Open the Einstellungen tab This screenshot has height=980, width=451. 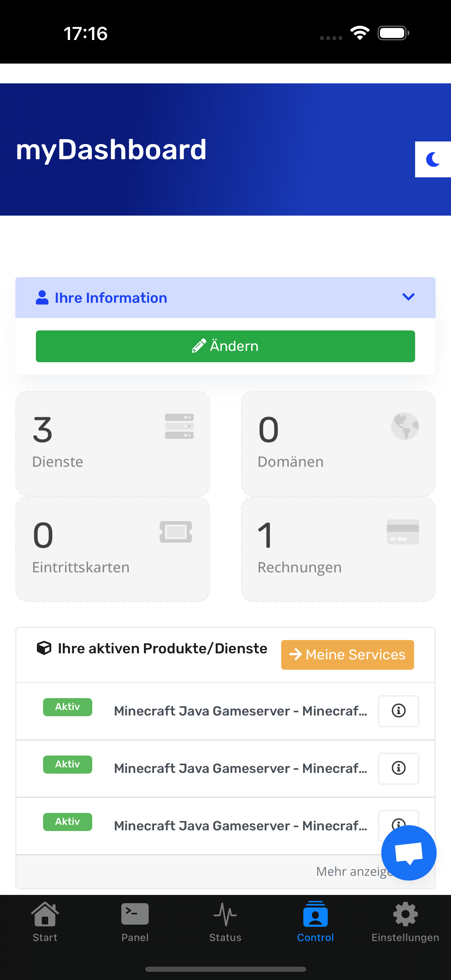pos(405,922)
